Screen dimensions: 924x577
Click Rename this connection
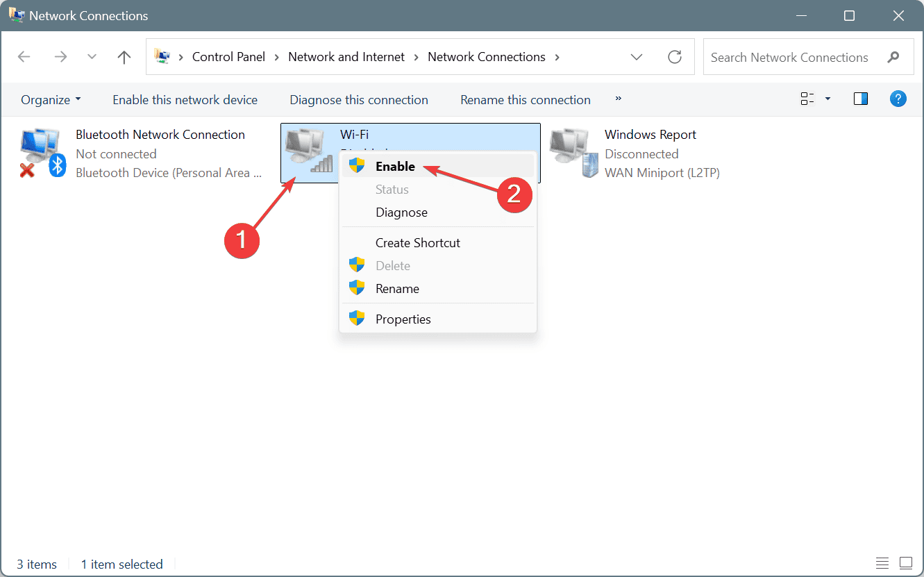point(526,100)
